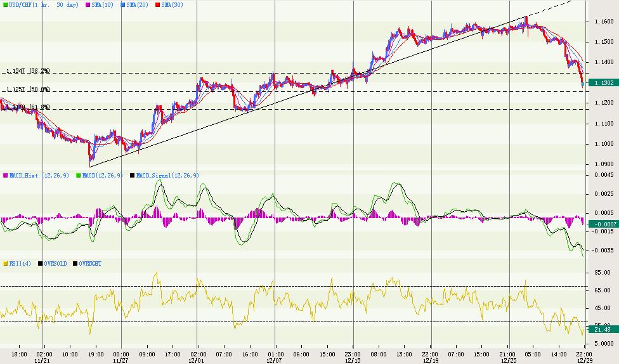Image resolution: width=619 pixels, height=364 pixels.
Task: Select the SMA(30) legend label
Action: (x=172, y=5)
